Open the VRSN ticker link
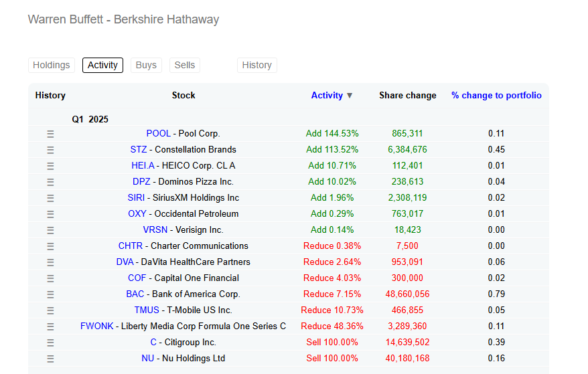 (x=155, y=230)
